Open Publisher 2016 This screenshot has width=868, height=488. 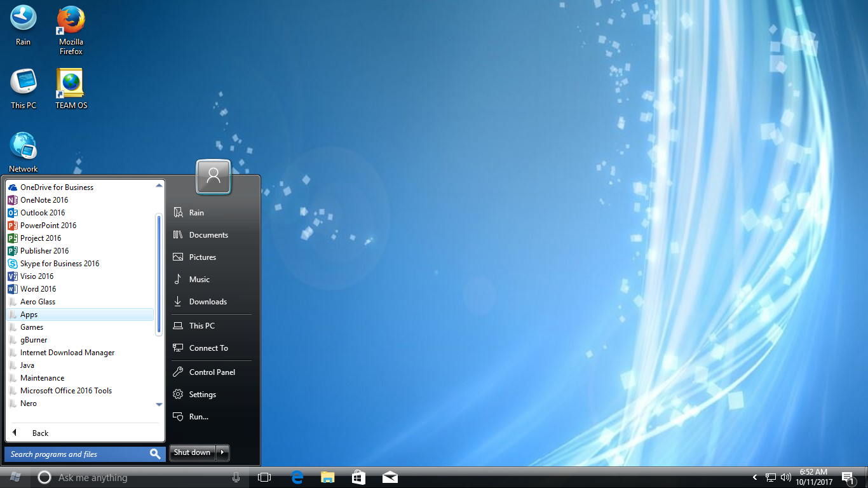(x=80, y=251)
